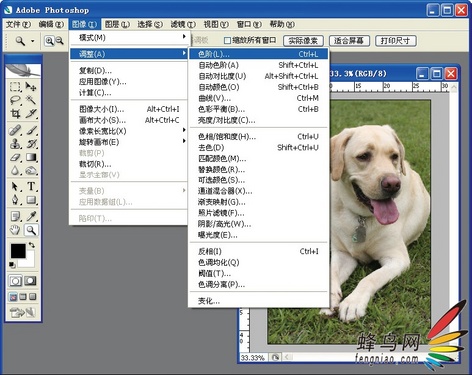Switch to standard edit mode
This screenshot has height=375, width=472.
pyautogui.click(x=15, y=281)
